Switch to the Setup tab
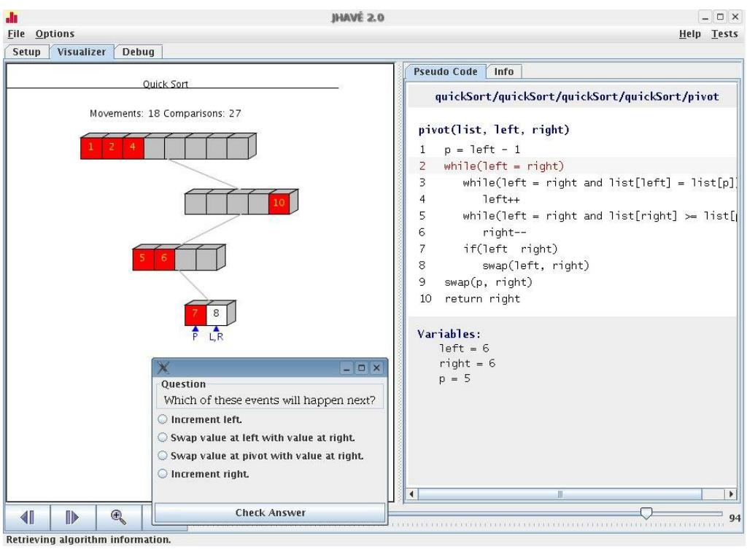Viewport: 747px width, 560px height. pyautogui.click(x=27, y=52)
